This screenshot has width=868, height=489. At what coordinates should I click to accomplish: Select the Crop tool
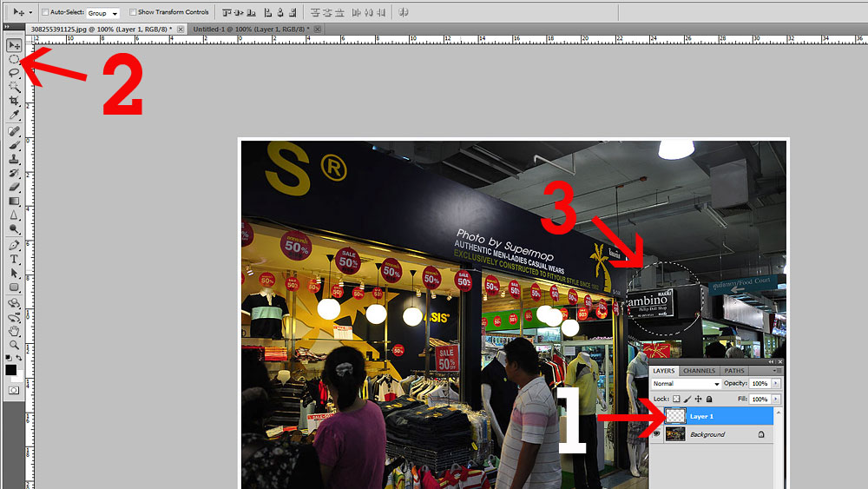tap(14, 101)
